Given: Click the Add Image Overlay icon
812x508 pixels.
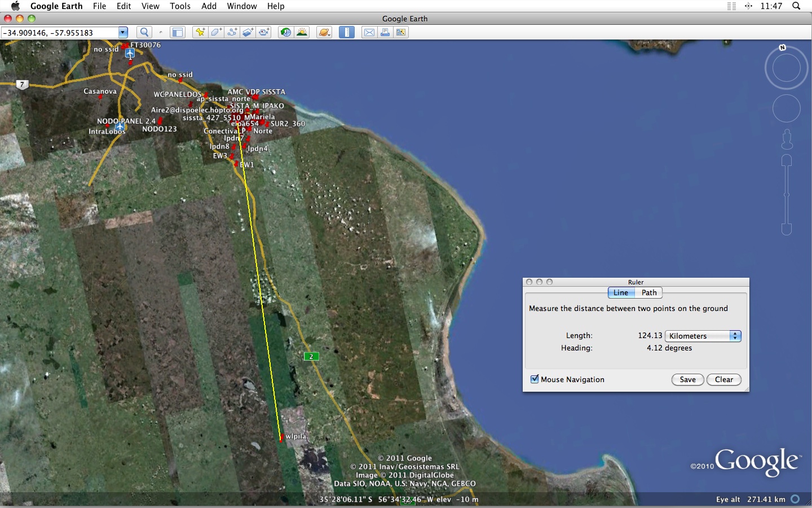Looking at the screenshot, I should click(248, 32).
